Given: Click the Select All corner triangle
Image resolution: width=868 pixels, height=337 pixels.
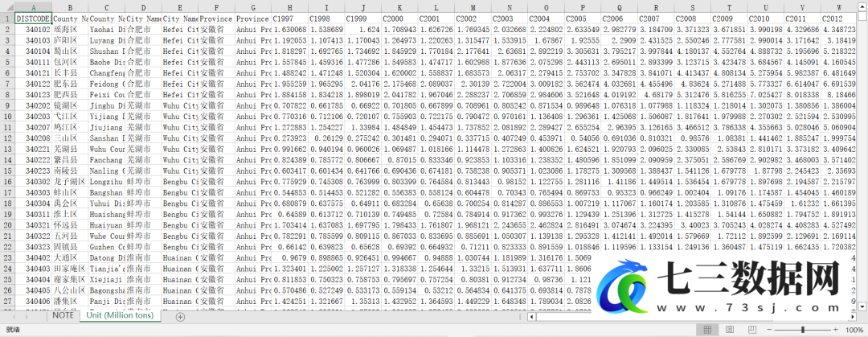Looking at the screenshot, I should coord(6,8).
